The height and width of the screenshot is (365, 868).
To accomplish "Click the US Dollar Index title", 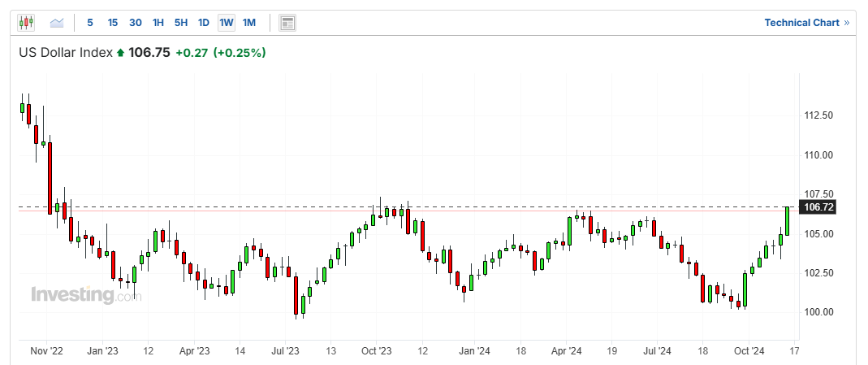I will pos(65,53).
